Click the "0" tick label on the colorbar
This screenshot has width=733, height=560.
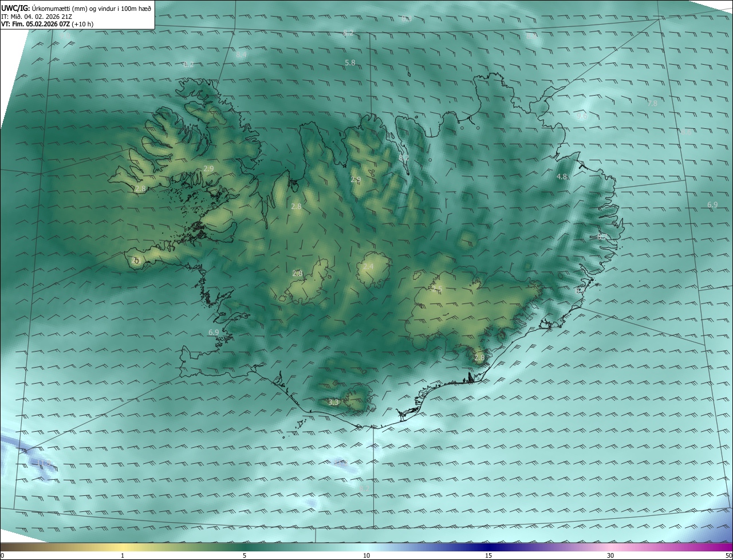2,555
